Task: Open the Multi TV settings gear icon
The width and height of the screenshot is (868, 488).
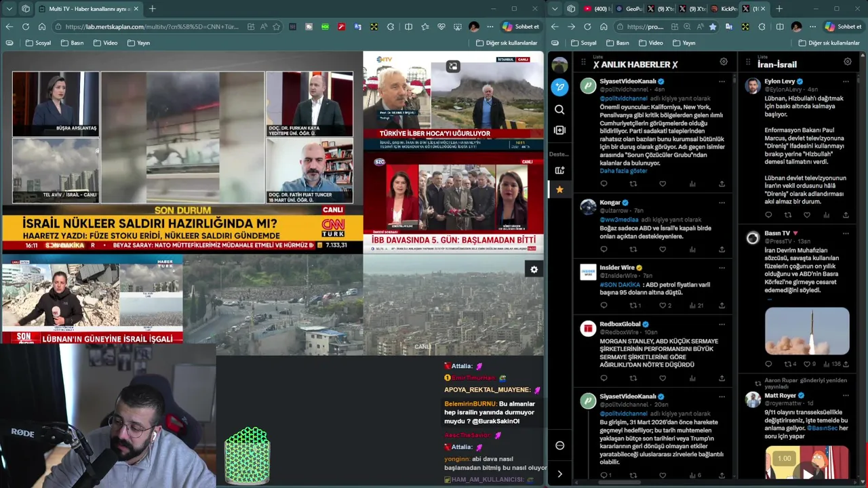Action: pyautogui.click(x=534, y=270)
